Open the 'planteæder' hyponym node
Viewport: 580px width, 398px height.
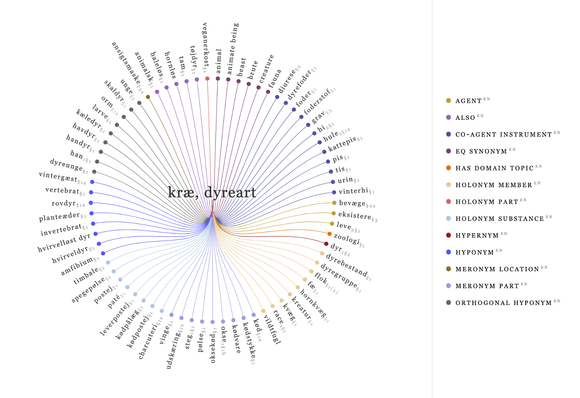[x=63, y=216]
